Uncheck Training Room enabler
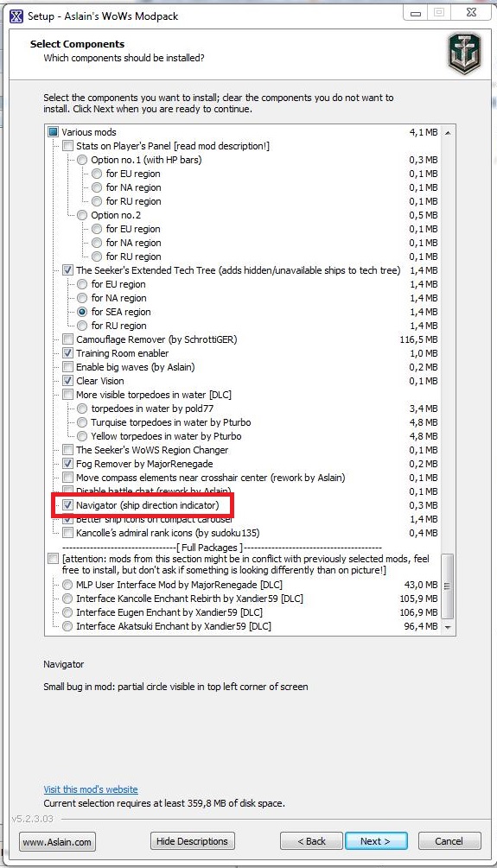This screenshot has width=497, height=868. (x=67, y=354)
